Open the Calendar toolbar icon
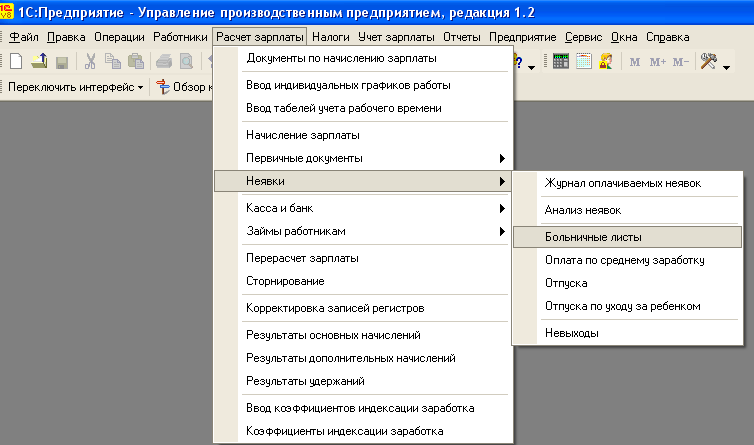 click(x=583, y=61)
